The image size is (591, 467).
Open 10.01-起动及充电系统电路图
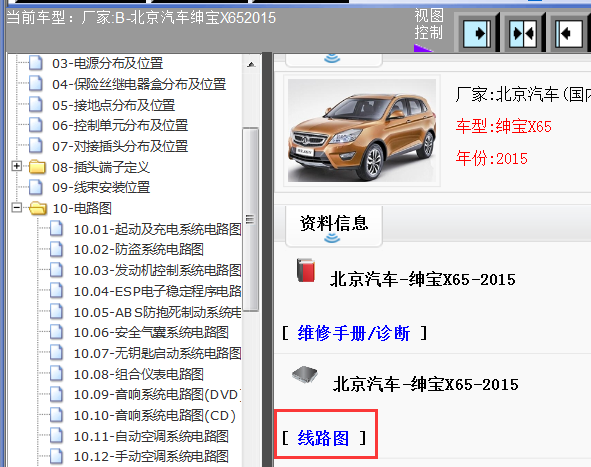157,229
